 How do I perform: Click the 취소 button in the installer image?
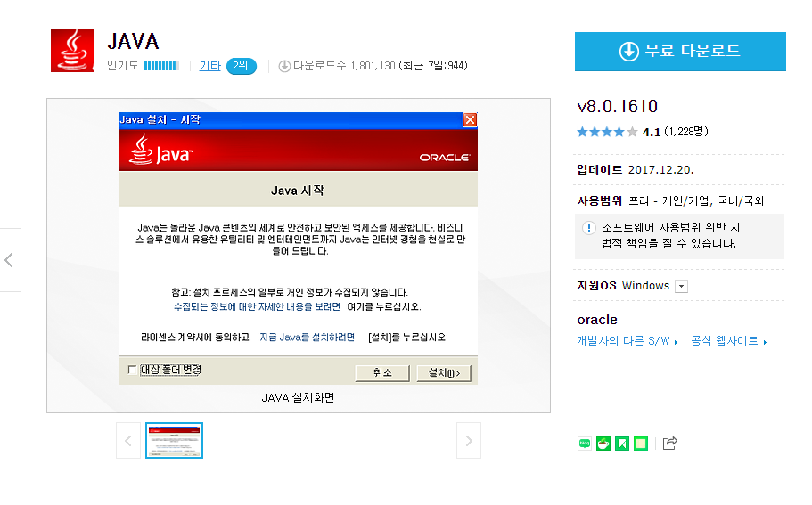pos(382,372)
